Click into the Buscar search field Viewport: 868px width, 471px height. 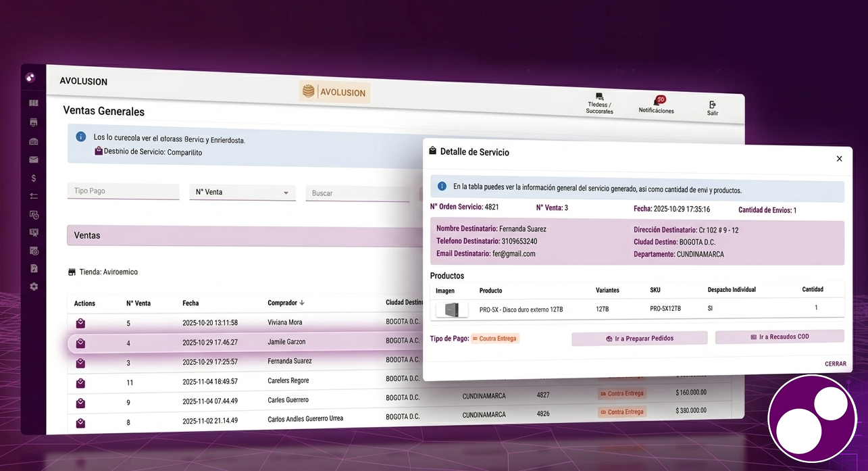[x=357, y=193]
